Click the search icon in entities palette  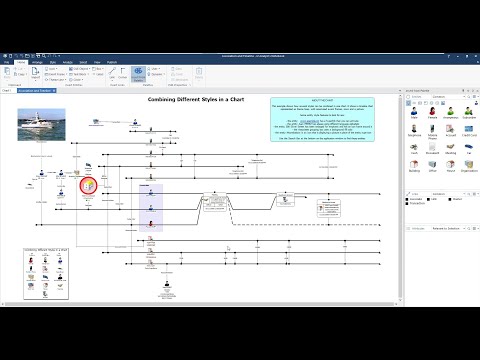pyautogui.click(x=469, y=96)
